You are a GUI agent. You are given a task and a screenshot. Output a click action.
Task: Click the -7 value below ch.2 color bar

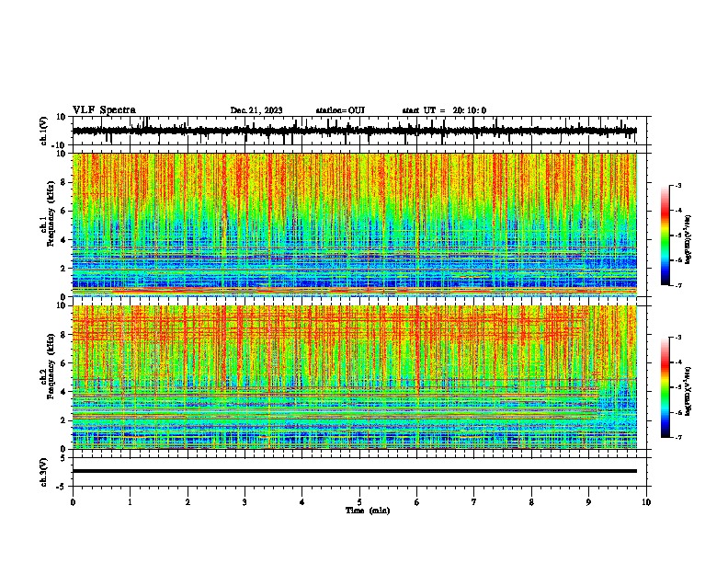(678, 438)
